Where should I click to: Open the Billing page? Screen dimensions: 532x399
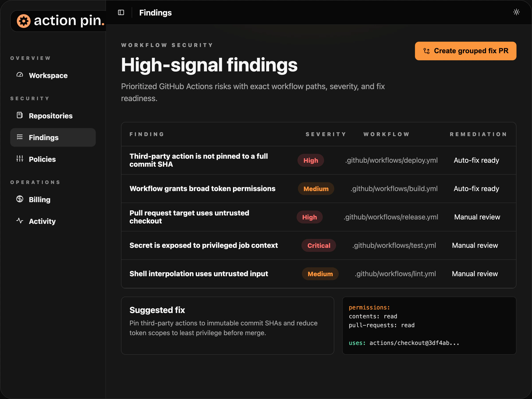(53, 200)
